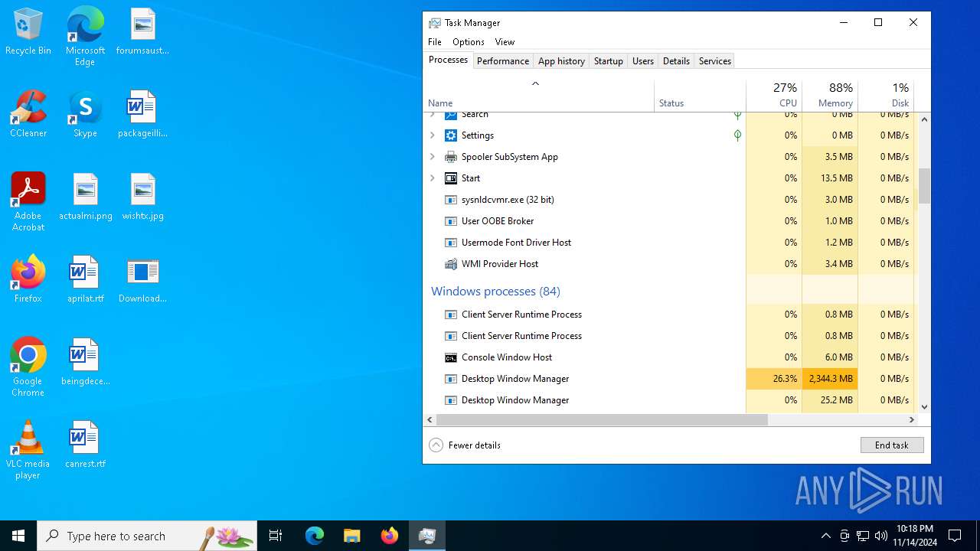Click the Windows processes (84) group header
Viewport: 980px width, 551px height.
tap(495, 292)
